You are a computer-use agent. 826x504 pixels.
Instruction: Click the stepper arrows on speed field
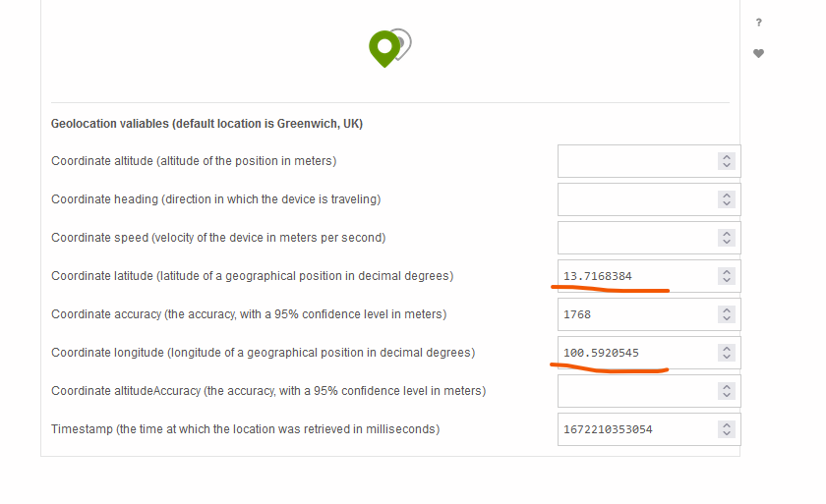tap(727, 238)
